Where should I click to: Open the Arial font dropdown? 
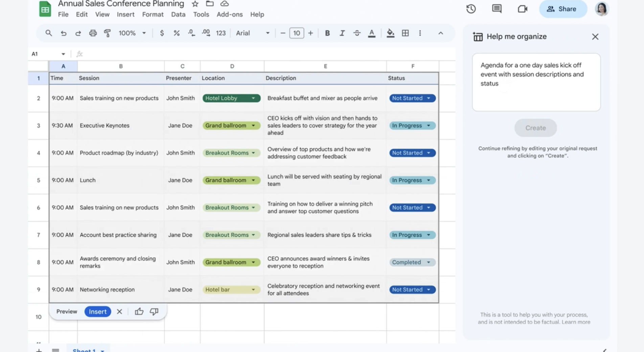[x=253, y=33]
